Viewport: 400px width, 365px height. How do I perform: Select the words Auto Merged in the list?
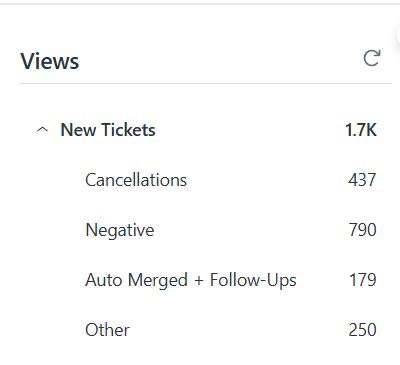(x=136, y=280)
